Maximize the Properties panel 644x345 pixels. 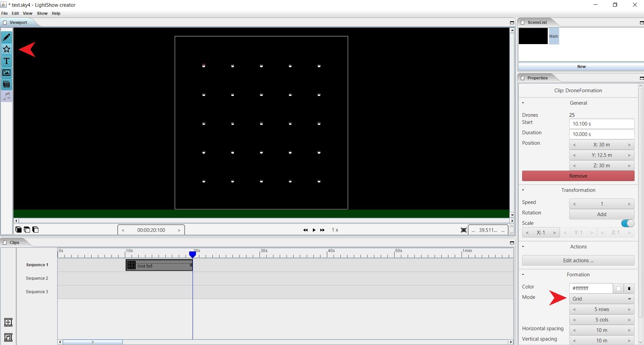click(642, 78)
